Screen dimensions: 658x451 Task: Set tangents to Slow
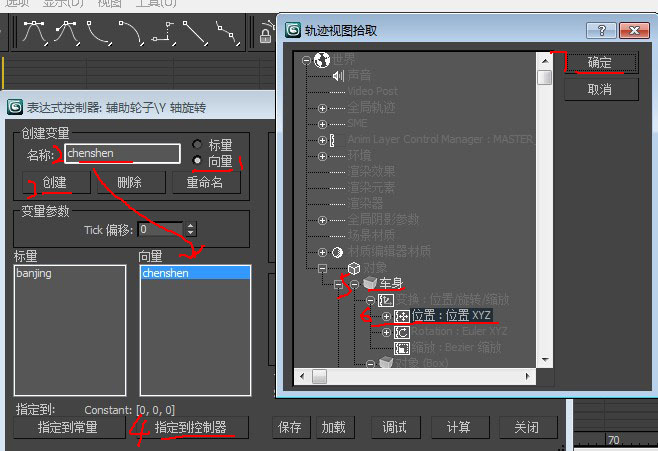131,33
